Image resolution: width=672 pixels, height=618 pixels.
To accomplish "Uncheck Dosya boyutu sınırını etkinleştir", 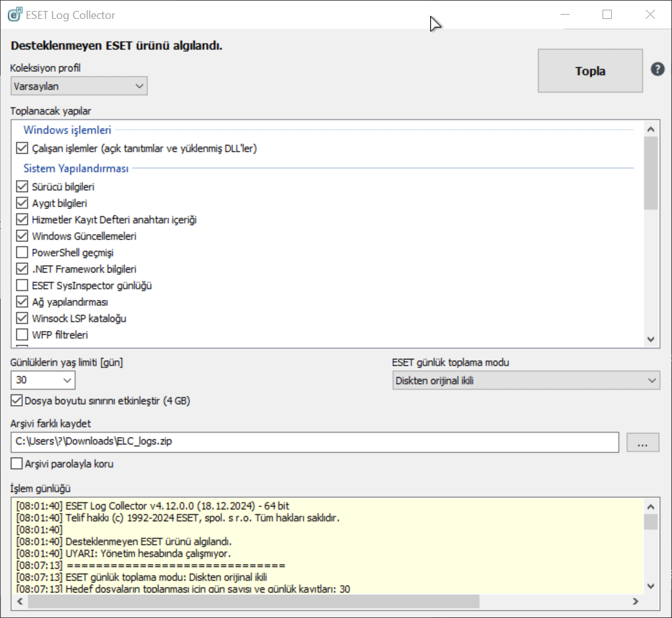I will (16, 400).
